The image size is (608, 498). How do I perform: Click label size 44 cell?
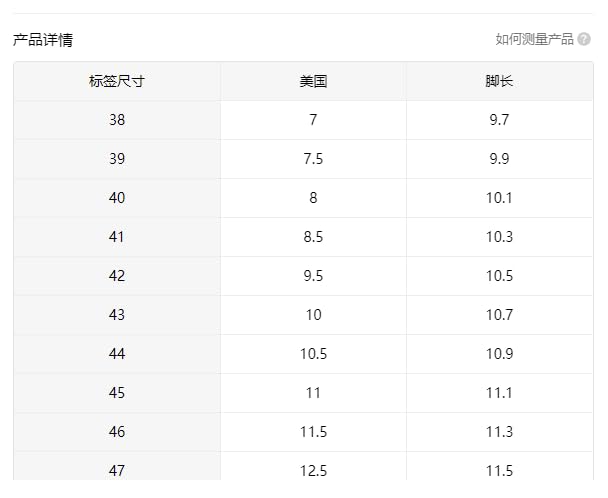[x=117, y=354]
